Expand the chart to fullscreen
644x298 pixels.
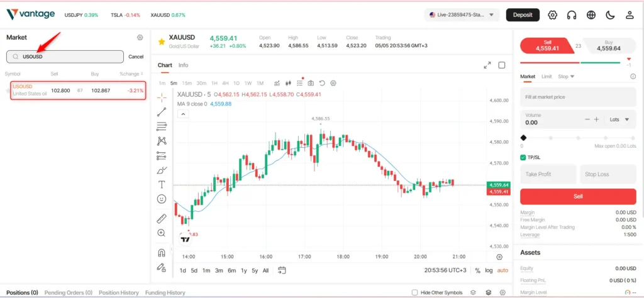tap(487, 65)
